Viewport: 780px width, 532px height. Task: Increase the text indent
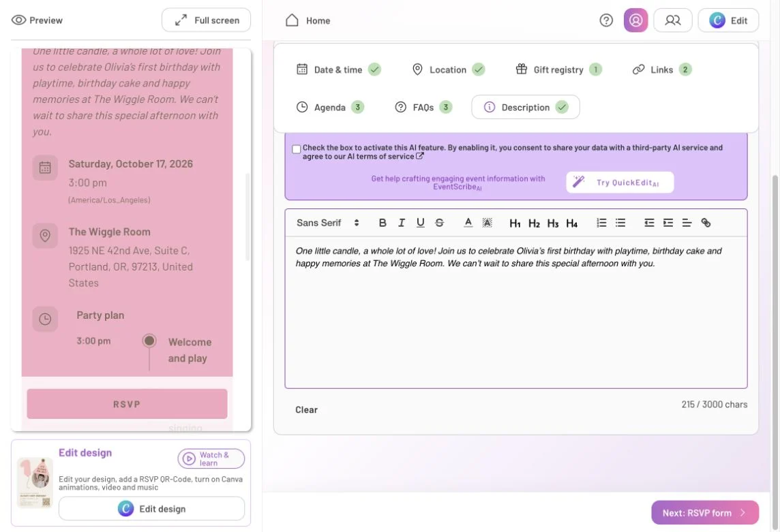[x=668, y=223]
